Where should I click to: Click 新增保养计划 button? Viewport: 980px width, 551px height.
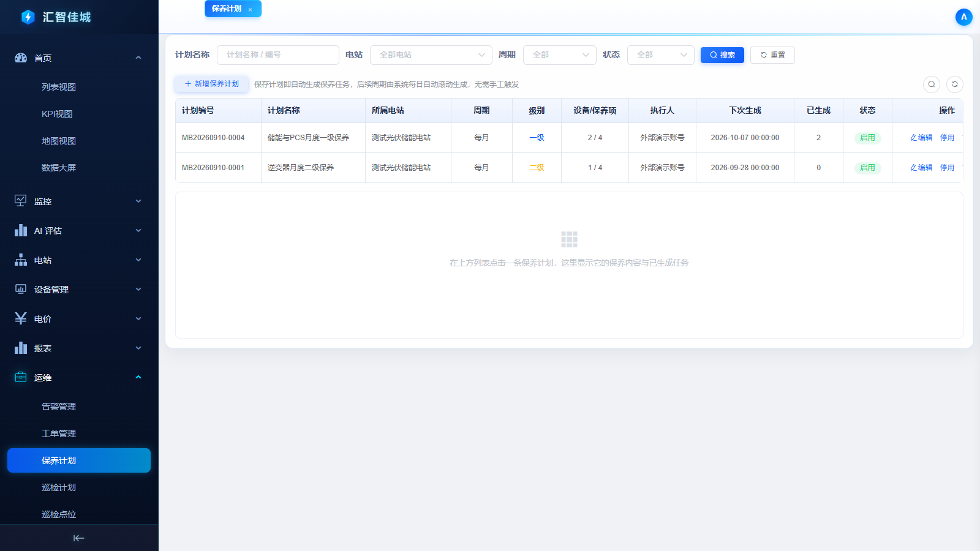point(212,84)
